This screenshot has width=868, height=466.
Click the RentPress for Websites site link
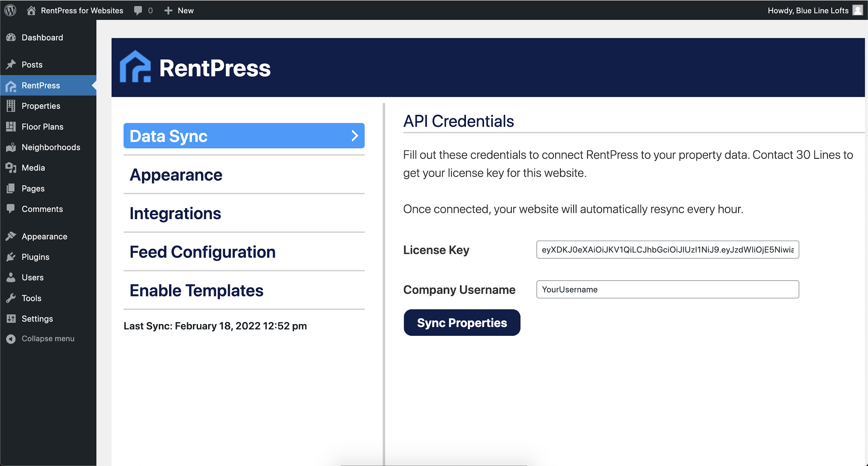(x=82, y=11)
